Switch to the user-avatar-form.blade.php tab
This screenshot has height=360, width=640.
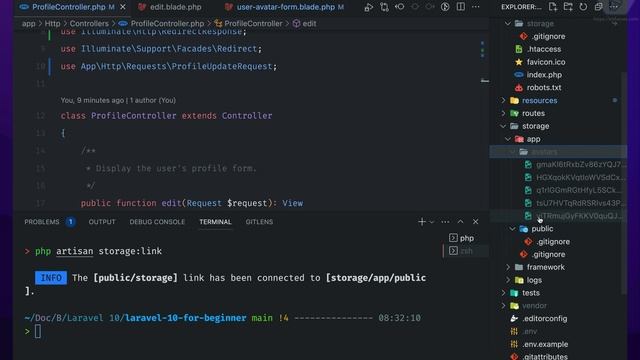pos(285,7)
